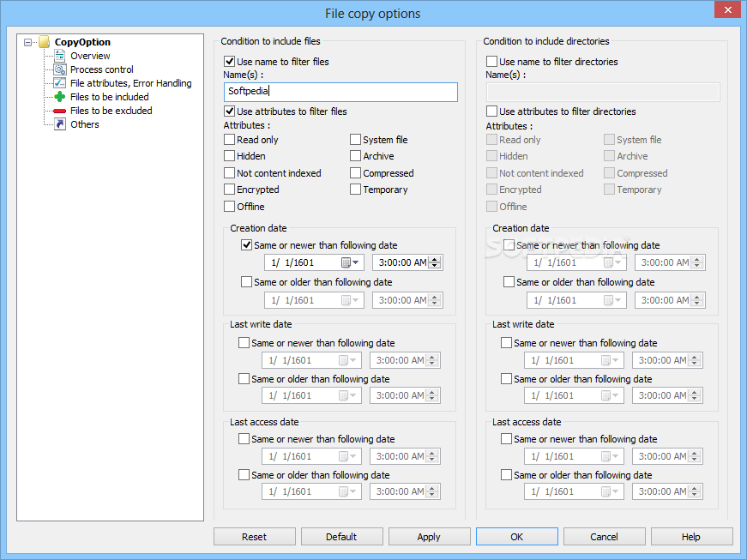
Task: Check directories Creation date Same or older
Action: coord(509,282)
